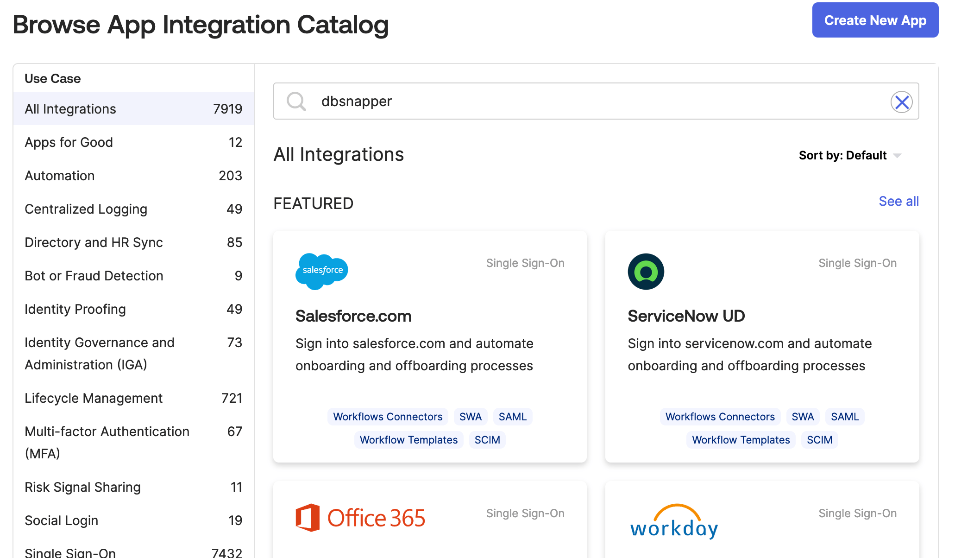Viewport: 980px width, 558px height.
Task: Select Apps for Good category
Action: click(x=133, y=142)
